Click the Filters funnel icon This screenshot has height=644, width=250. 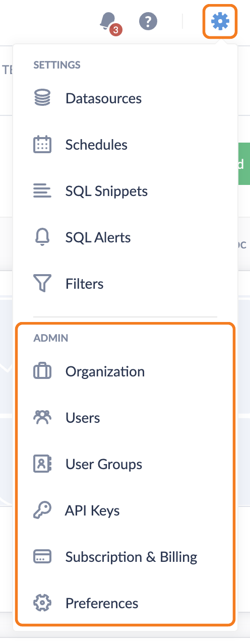(x=42, y=284)
